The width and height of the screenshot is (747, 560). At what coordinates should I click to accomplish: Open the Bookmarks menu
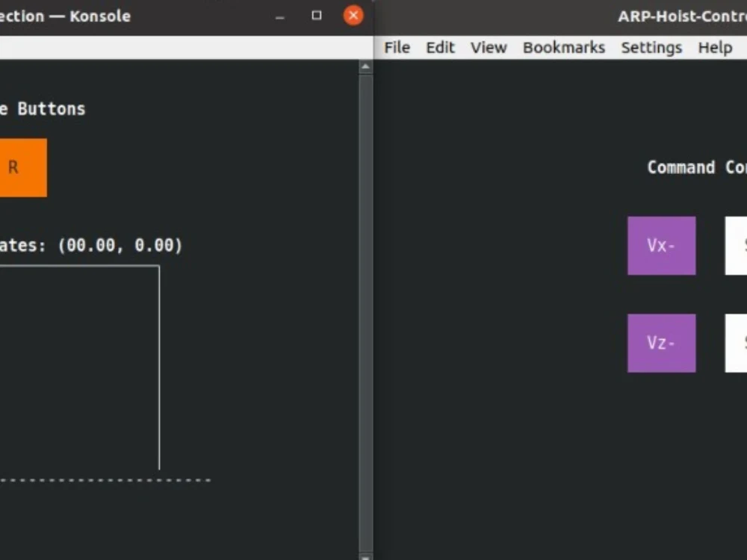click(564, 47)
